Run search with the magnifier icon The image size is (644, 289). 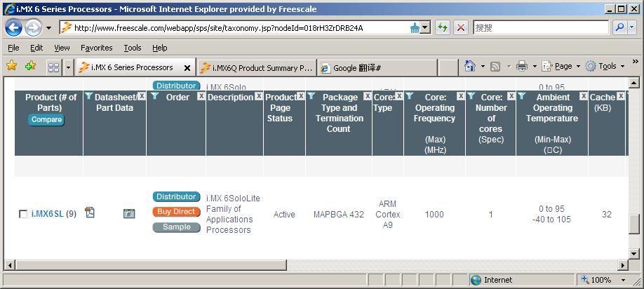click(x=619, y=27)
